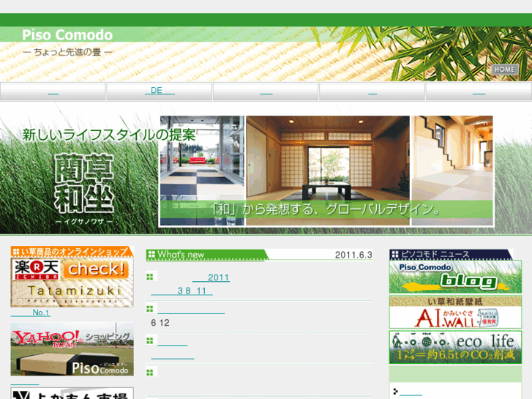Image resolution: width=532 pixels, height=399 pixels.
Task: Click the ピソコモド ニュース section header
Action: pyautogui.click(x=451, y=254)
